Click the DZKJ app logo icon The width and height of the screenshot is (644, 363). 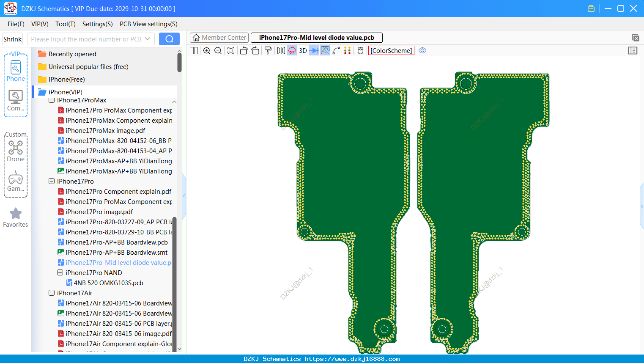point(10,8)
